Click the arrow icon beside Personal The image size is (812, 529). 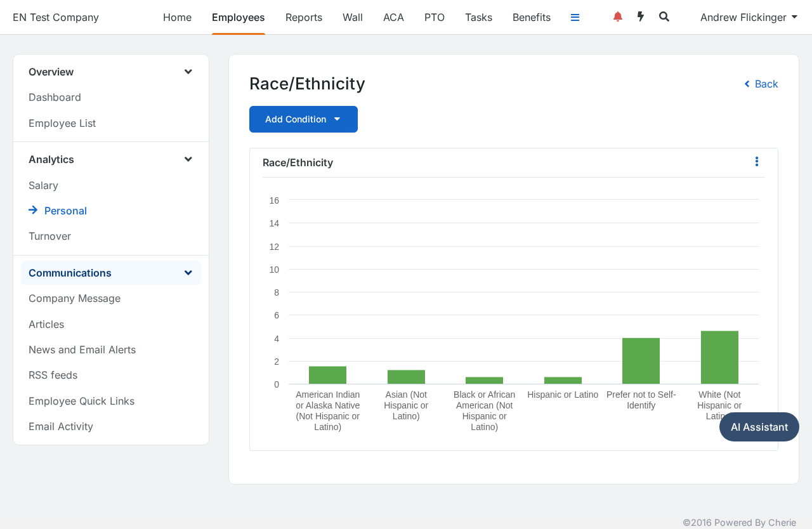[33, 210]
